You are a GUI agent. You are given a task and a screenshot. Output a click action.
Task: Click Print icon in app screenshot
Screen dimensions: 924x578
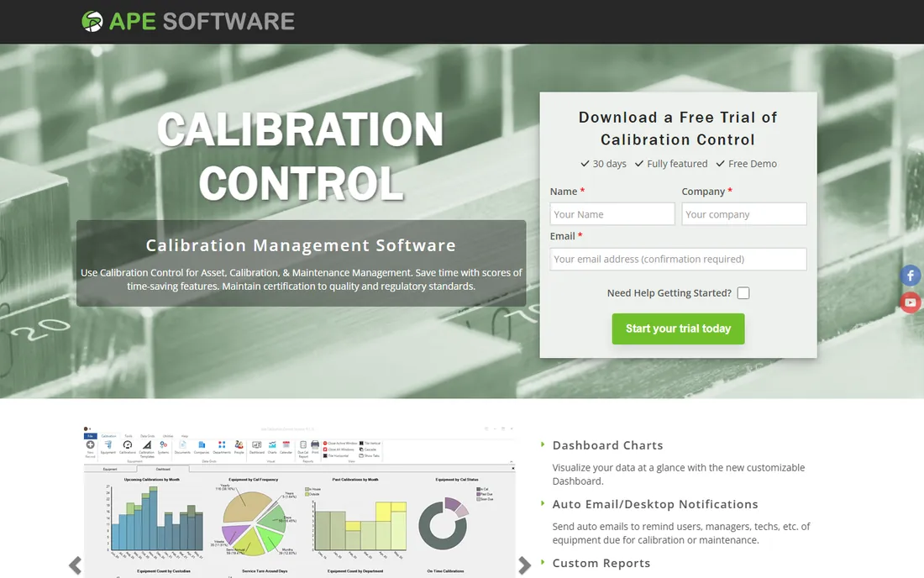(x=315, y=447)
